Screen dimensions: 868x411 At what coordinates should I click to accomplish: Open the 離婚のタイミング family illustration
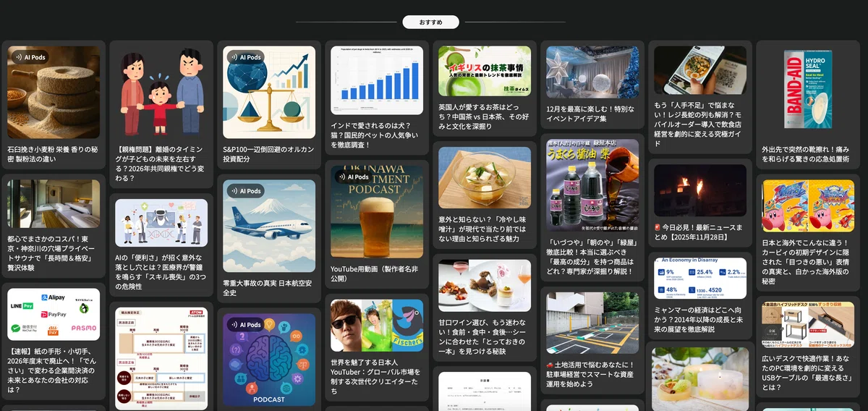pyautogui.click(x=161, y=92)
